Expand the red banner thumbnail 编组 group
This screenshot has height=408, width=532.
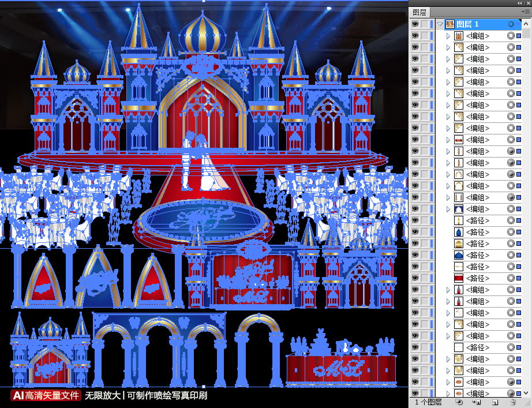(448, 140)
